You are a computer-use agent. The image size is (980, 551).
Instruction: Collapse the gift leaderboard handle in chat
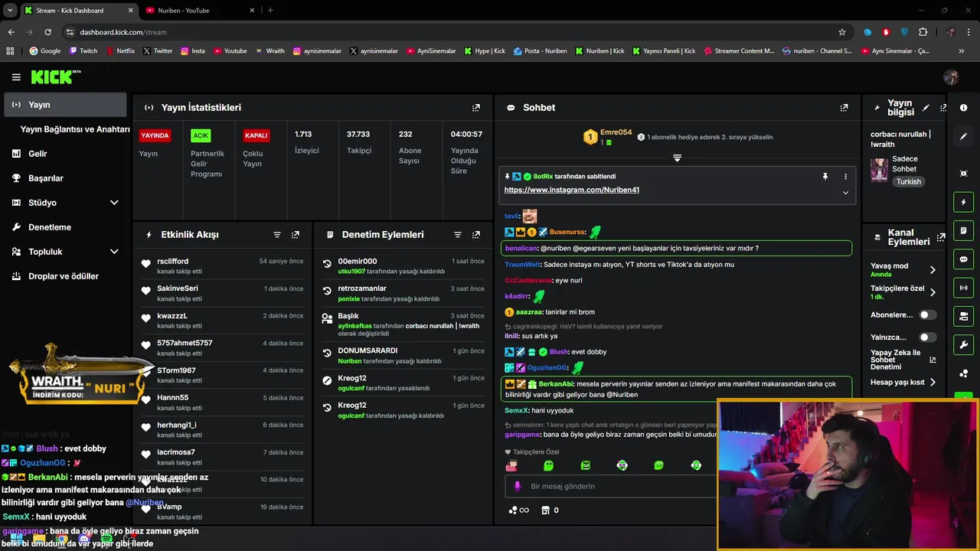tap(677, 158)
